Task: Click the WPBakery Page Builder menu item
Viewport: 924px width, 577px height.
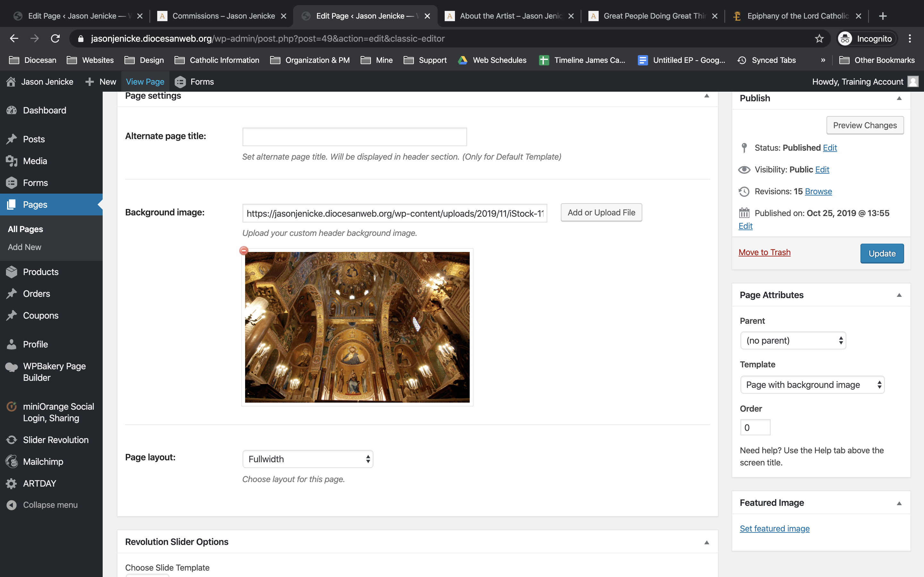Action: 54,372
